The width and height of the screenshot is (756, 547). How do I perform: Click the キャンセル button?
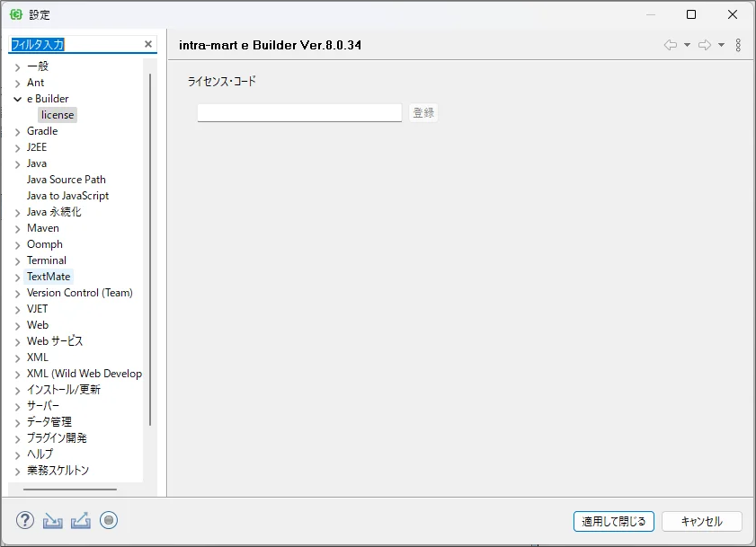(x=701, y=522)
